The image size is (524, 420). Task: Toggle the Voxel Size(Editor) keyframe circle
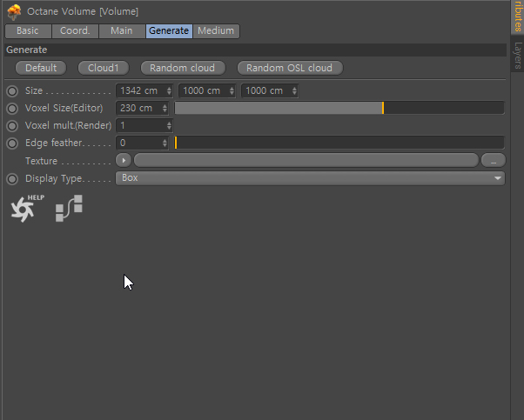(x=12, y=109)
